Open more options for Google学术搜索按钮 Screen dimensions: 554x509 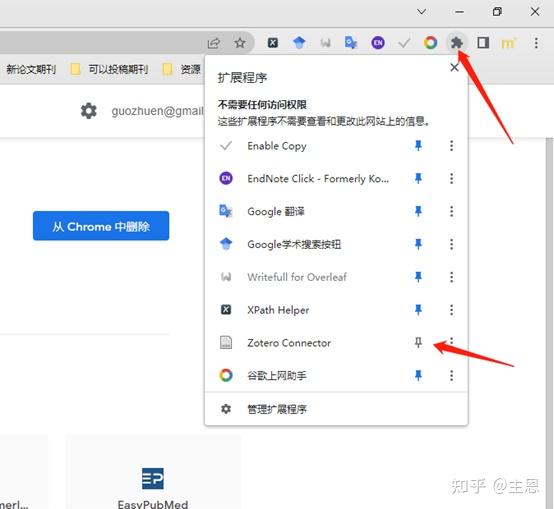(x=451, y=244)
